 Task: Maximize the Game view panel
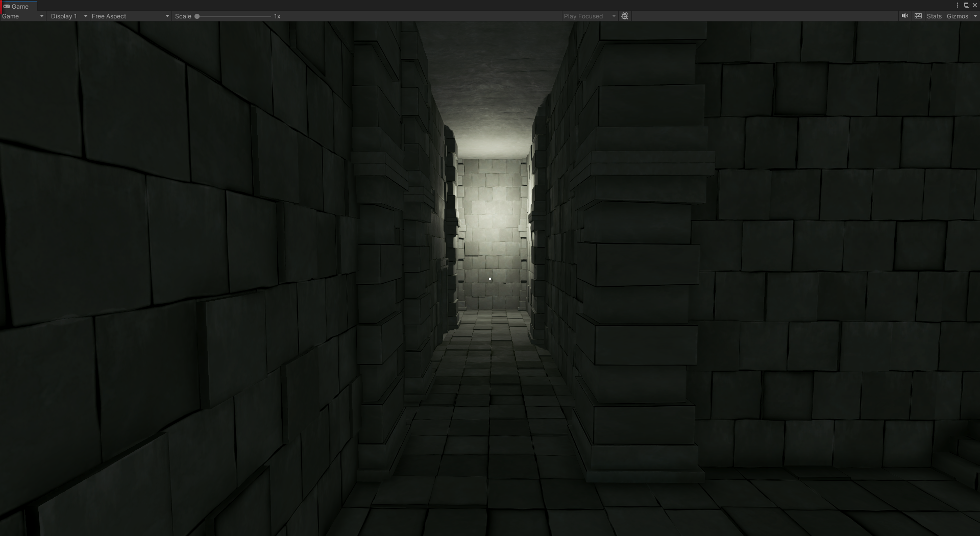(966, 5)
